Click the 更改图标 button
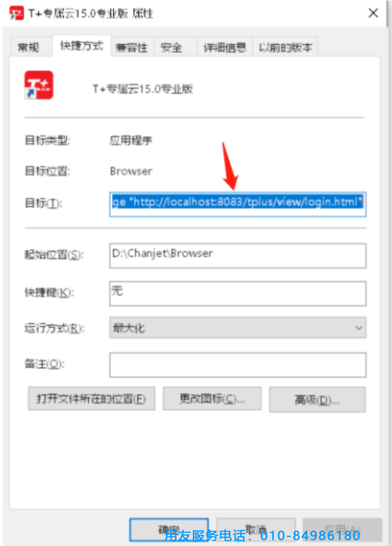 tap(212, 399)
